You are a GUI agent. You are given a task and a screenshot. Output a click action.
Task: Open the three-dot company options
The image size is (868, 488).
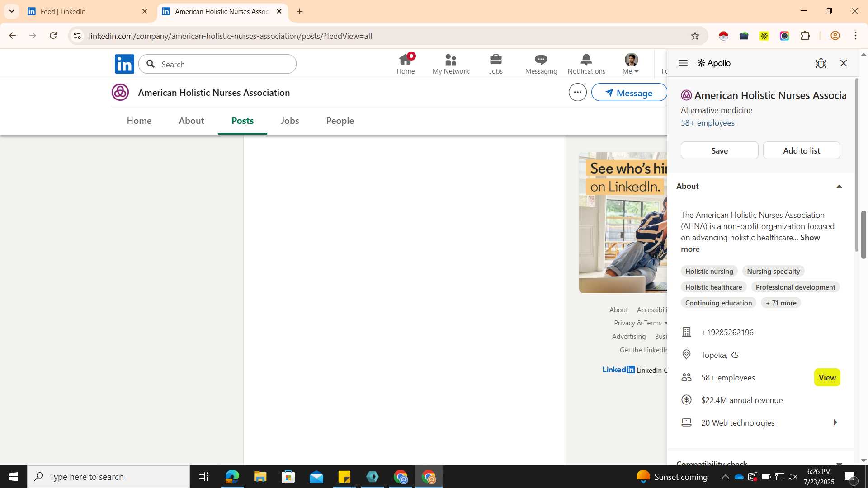point(577,92)
